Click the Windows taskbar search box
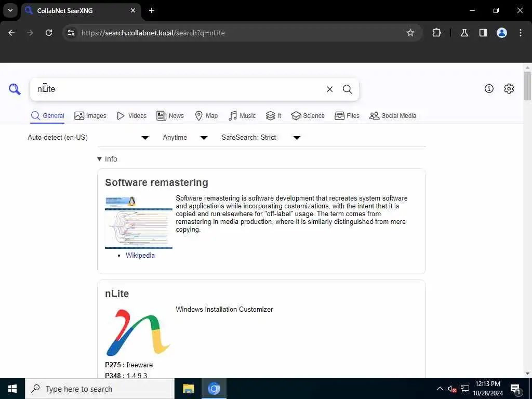532x399 pixels. tap(100, 389)
